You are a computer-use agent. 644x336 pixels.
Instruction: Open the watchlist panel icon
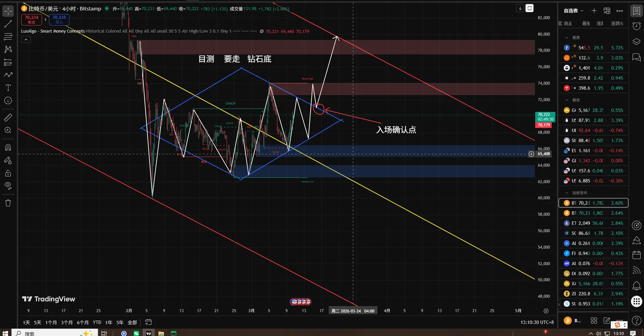point(636,11)
